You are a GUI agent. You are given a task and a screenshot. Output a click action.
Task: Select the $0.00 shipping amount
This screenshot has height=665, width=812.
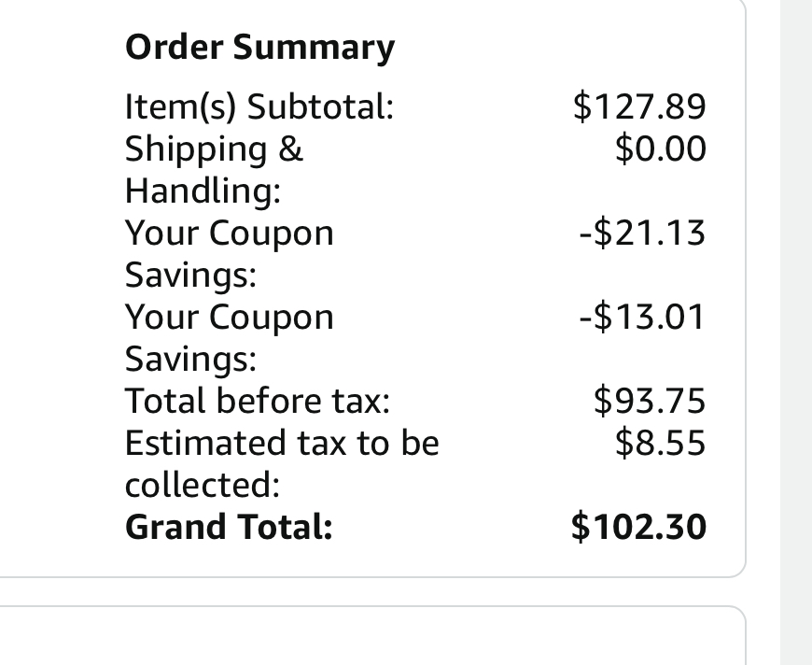(x=660, y=149)
